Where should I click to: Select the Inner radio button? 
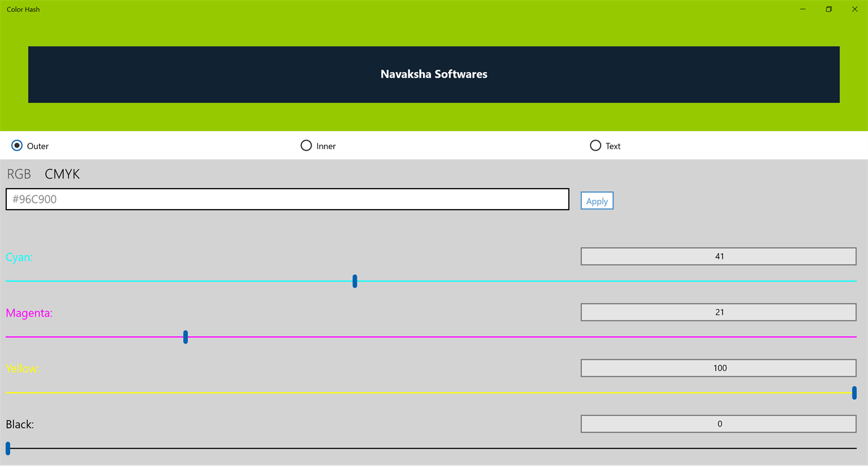pos(306,145)
